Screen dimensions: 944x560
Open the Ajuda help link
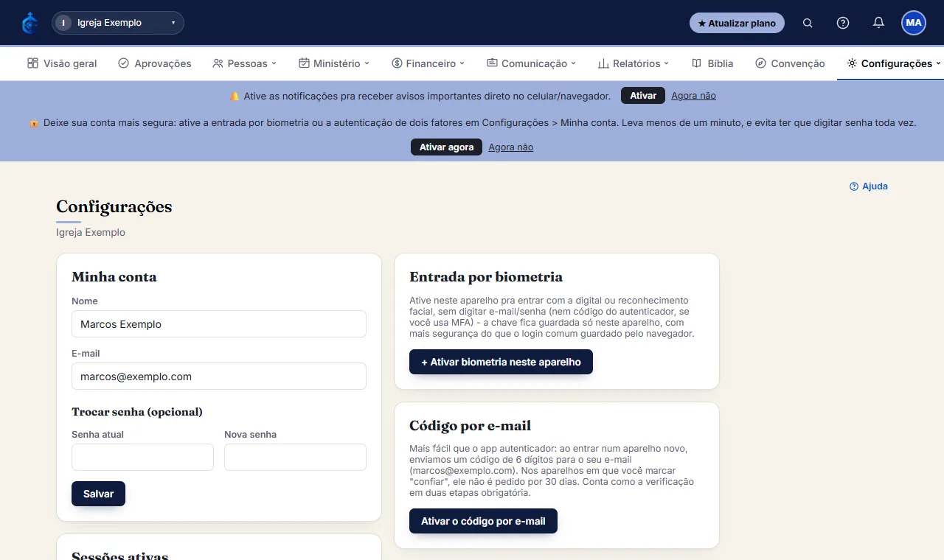pos(869,186)
